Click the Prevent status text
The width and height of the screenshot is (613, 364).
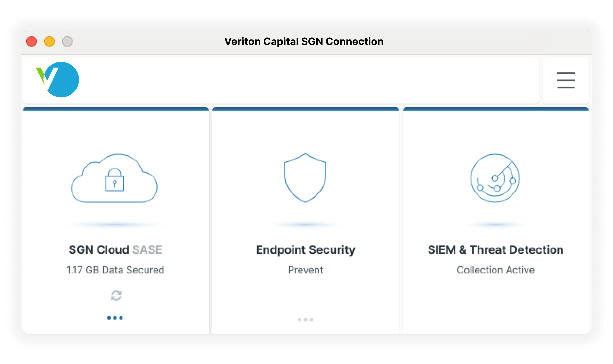tap(305, 270)
